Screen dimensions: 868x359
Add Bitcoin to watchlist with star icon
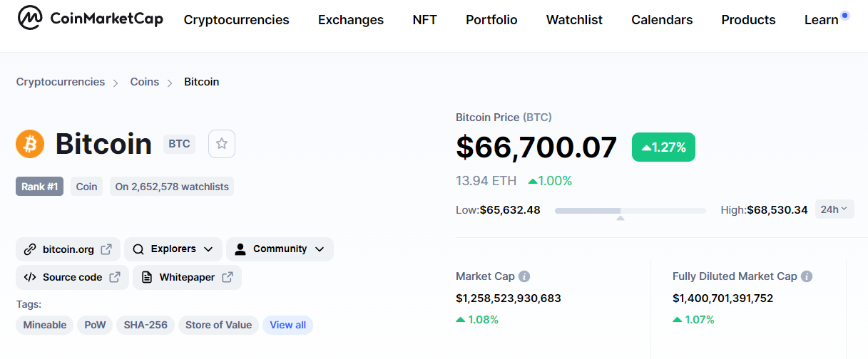222,144
